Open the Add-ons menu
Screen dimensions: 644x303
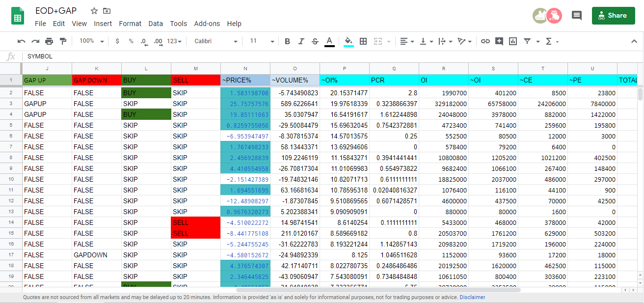tap(207, 24)
